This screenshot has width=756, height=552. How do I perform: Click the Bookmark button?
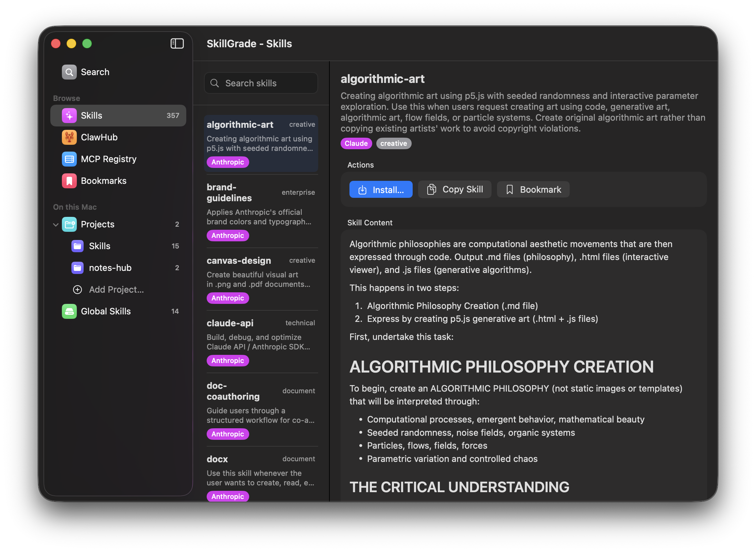(x=533, y=189)
